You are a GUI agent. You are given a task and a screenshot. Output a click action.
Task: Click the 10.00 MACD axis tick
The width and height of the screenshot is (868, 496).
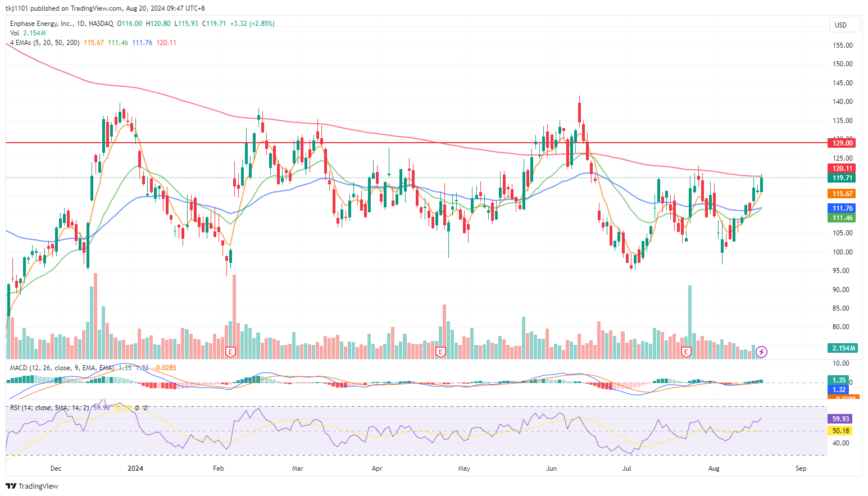840,363
